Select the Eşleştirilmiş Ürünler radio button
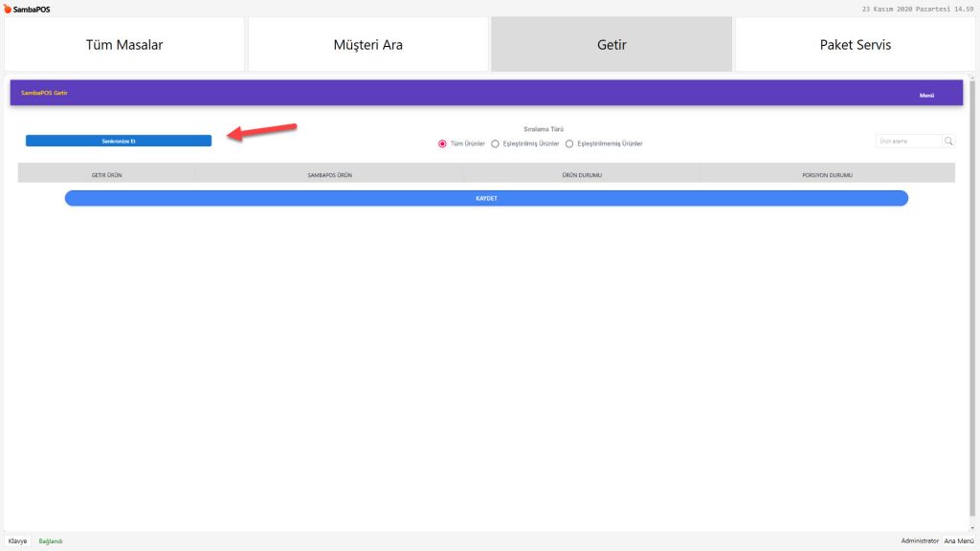980x551 pixels. [x=495, y=143]
